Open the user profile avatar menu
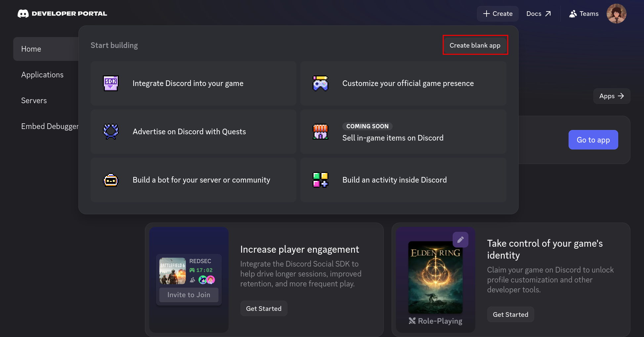The height and width of the screenshot is (337, 644). click(616, 14)
